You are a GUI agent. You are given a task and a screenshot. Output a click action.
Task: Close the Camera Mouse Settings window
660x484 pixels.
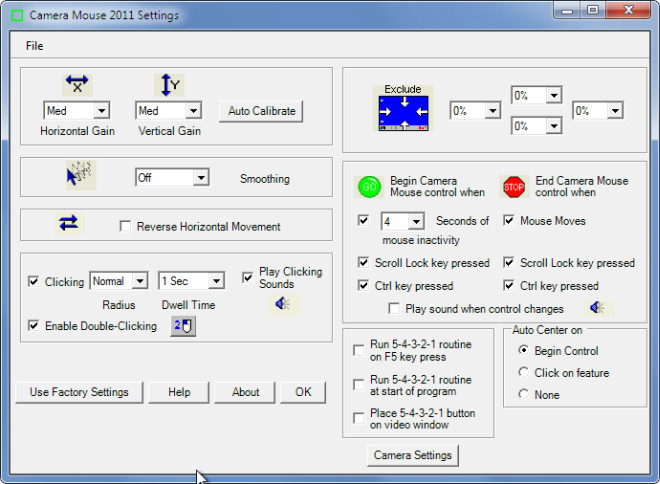tap(628, 11)
